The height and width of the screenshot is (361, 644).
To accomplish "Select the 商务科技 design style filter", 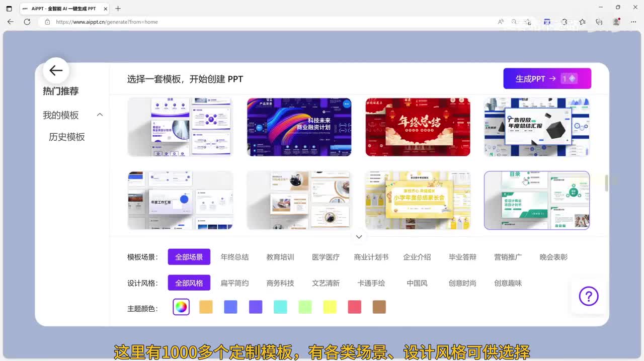I will (280, 283).
